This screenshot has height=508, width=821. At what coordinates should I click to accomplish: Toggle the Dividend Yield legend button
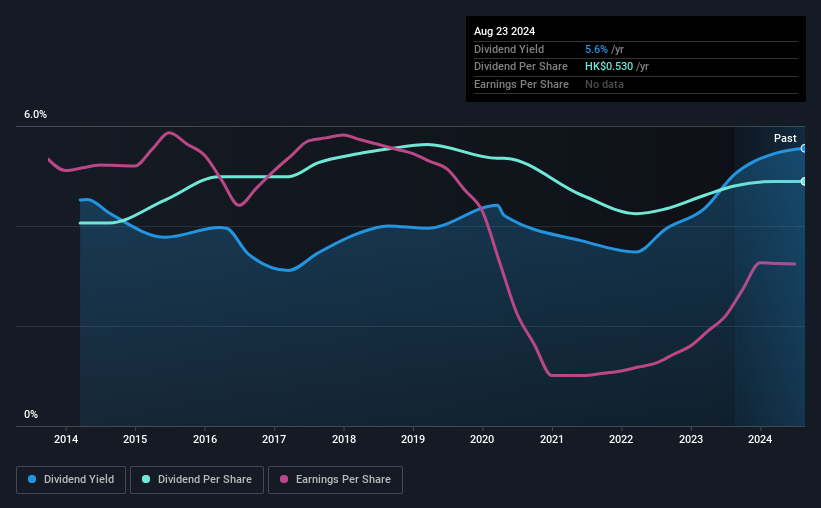tap(71, 480)
